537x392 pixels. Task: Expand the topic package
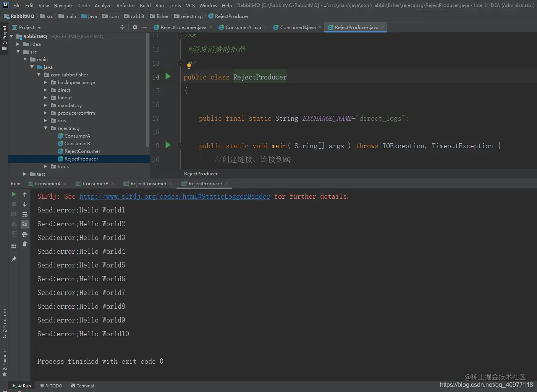click(45, 166)
